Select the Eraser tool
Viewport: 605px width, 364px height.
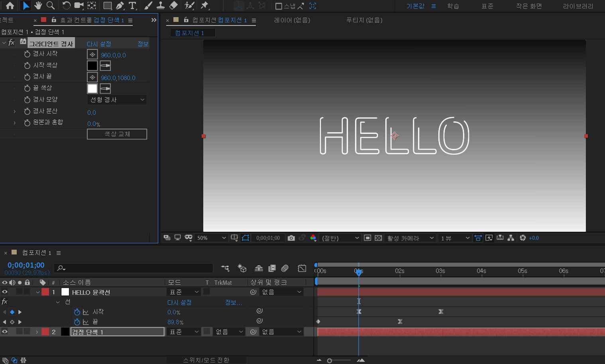coord(173,6)
